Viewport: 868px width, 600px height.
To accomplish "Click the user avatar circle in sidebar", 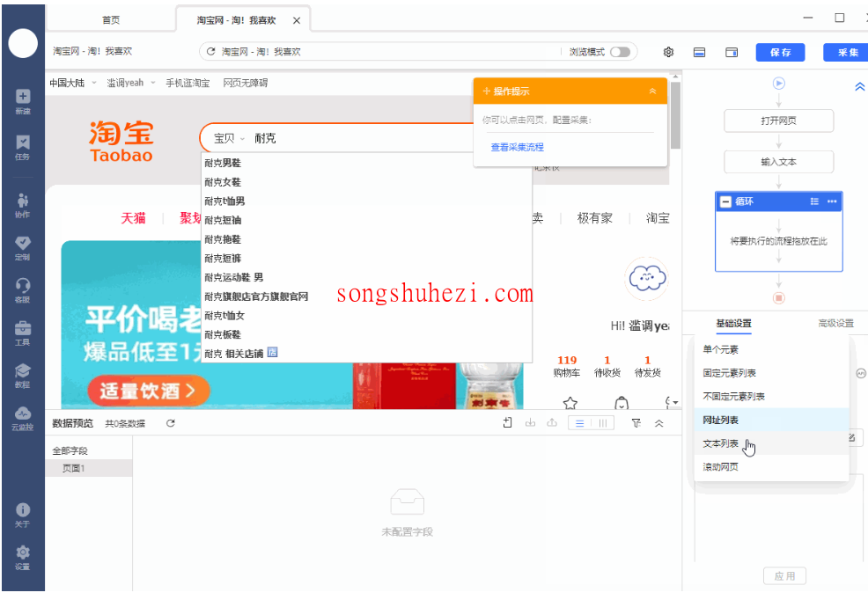I will (x=23, y=43).
